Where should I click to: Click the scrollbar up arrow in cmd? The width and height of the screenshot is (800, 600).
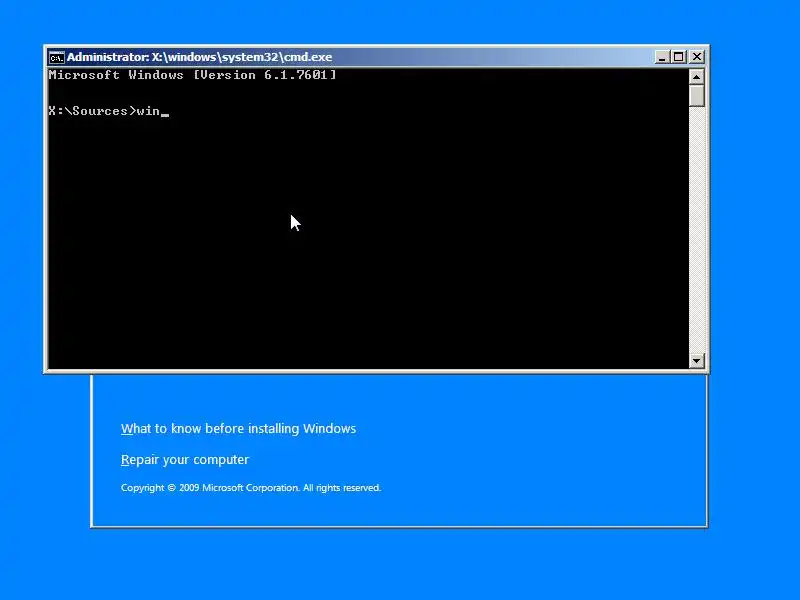[x=696, y=77]
